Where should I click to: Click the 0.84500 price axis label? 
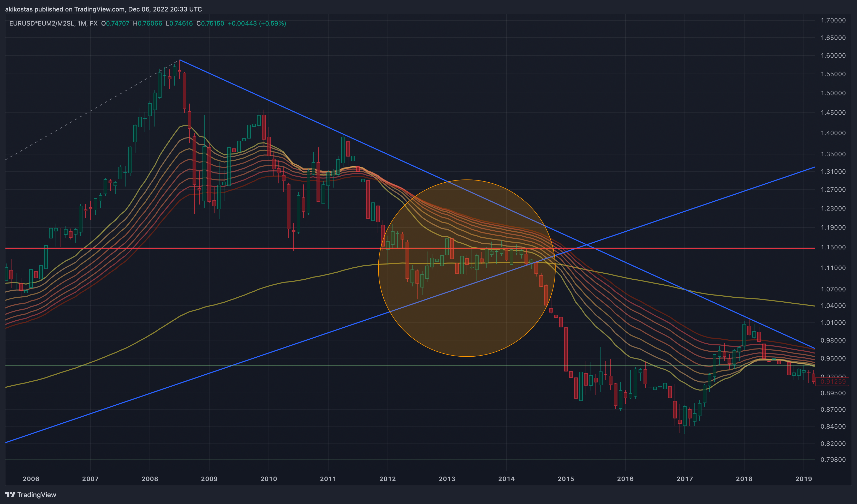coord(833,427)
